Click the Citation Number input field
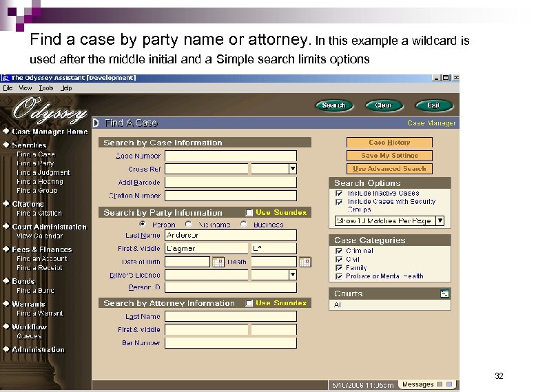 point(231,196)
